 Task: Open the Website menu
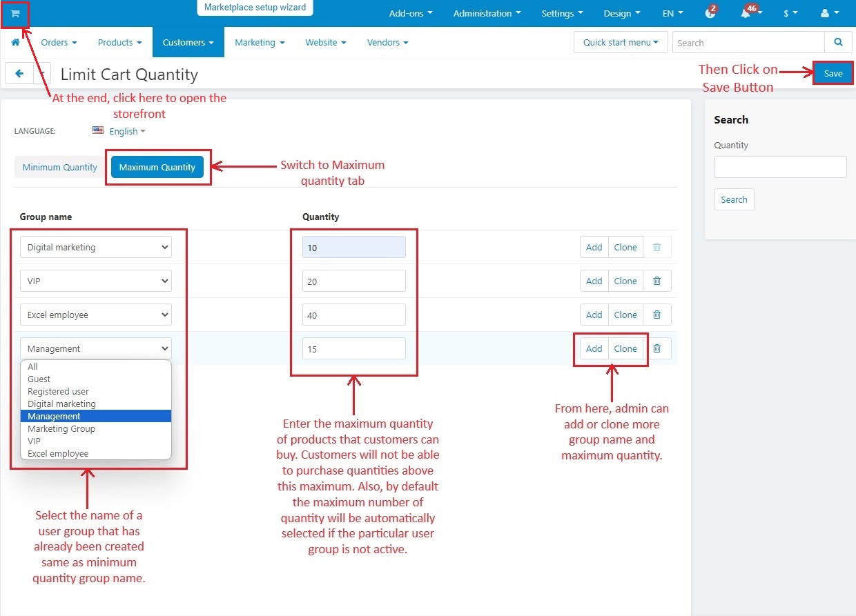click(326, 42)
